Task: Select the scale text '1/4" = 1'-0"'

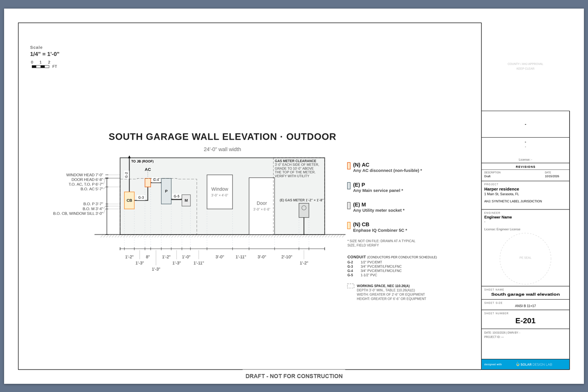Action: click(x=45, y=54)
